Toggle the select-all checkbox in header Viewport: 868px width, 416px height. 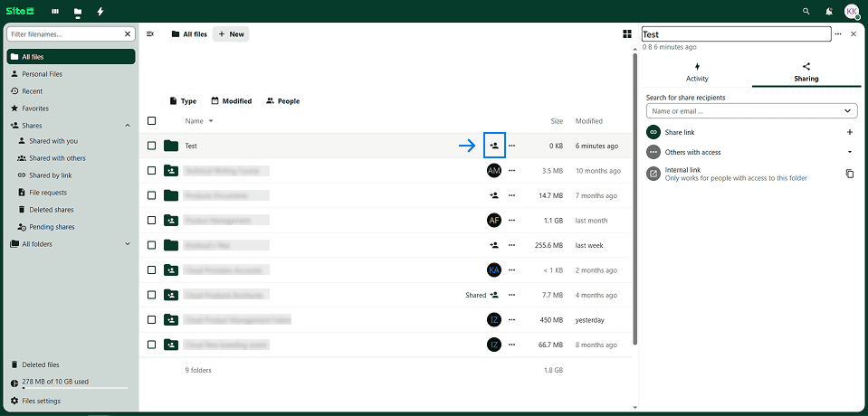coord(152,121)
